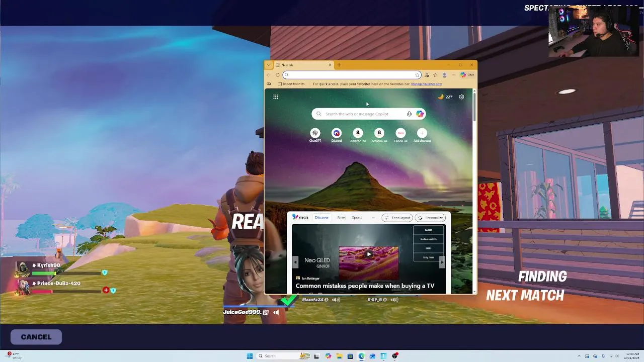This screenshot has height=362, width=644.
Task: Open a new tab with the plus button
Action: point(339,65)
